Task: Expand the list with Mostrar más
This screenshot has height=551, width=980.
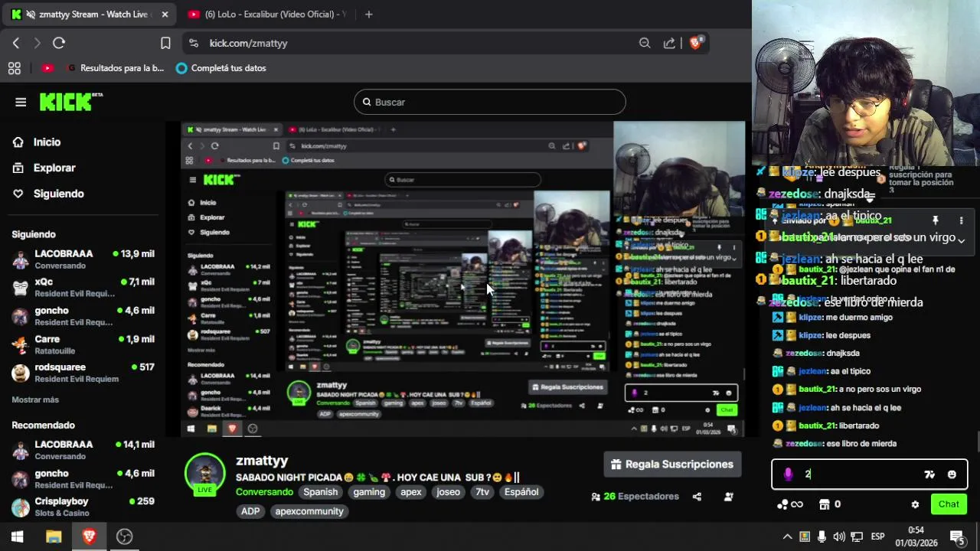Action: tap(35, 399)
